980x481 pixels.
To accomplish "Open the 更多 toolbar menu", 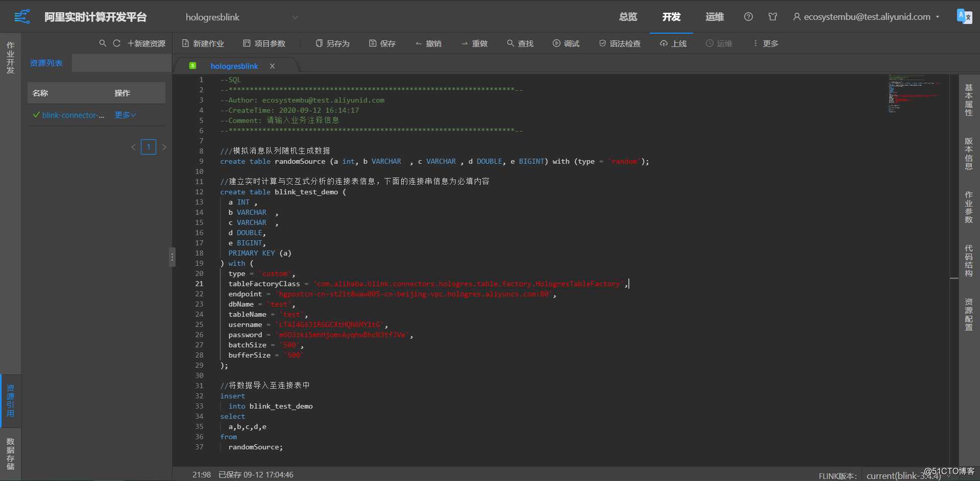I will [x=766, y=43].
